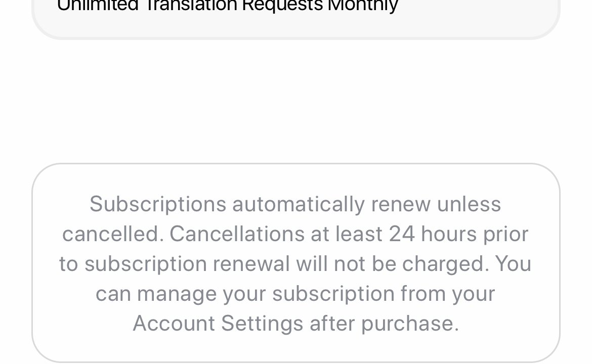The width and height of the screenshot is (592, 364).
Task: Click the word 'Subscriptions' in the disclaimer
Action: pos(158,205)
